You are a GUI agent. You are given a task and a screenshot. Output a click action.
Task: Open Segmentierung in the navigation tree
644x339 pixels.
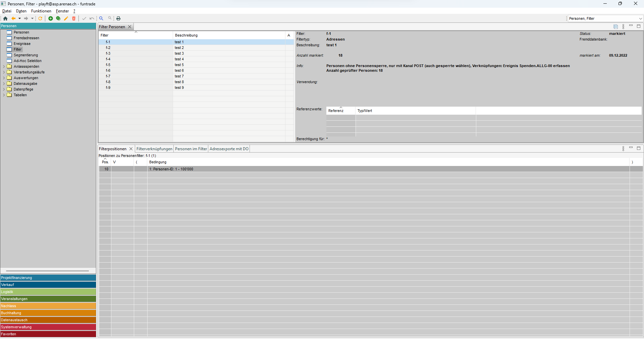click(25, 55)
